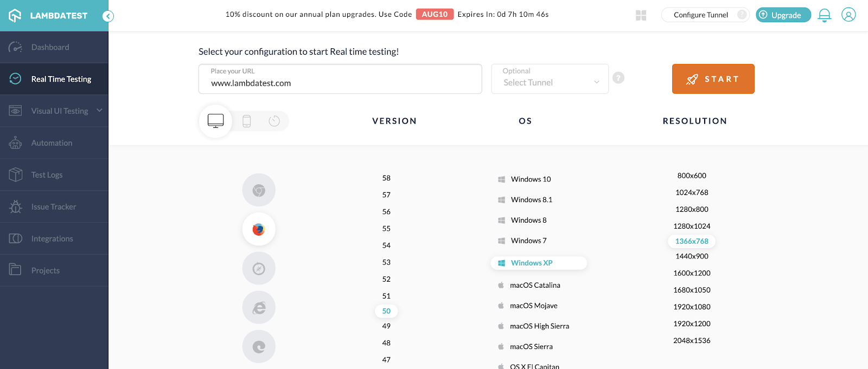Choose 1440x900 resolution
This screenshot has height=369, width=868.
coord(692,257)
